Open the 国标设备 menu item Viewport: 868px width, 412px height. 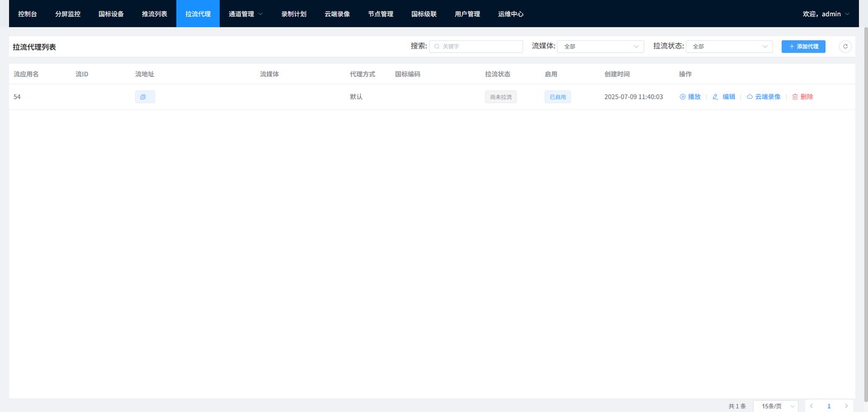click(x=111, y=14)
